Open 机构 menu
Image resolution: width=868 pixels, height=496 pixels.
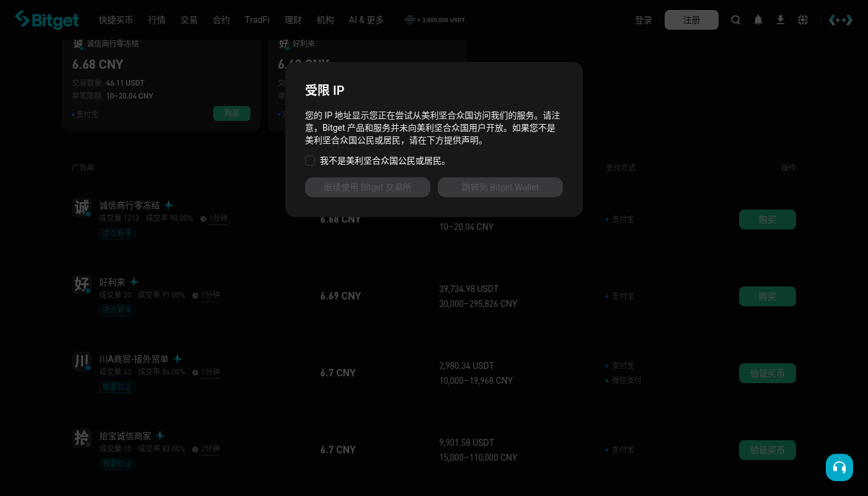click(x=325, y=20)
